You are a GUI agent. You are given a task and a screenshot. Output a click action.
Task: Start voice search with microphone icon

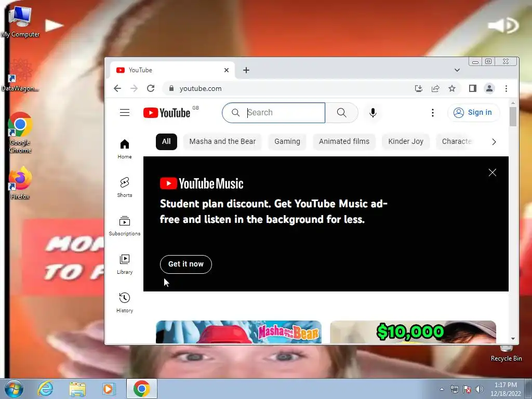coord(373,113)
